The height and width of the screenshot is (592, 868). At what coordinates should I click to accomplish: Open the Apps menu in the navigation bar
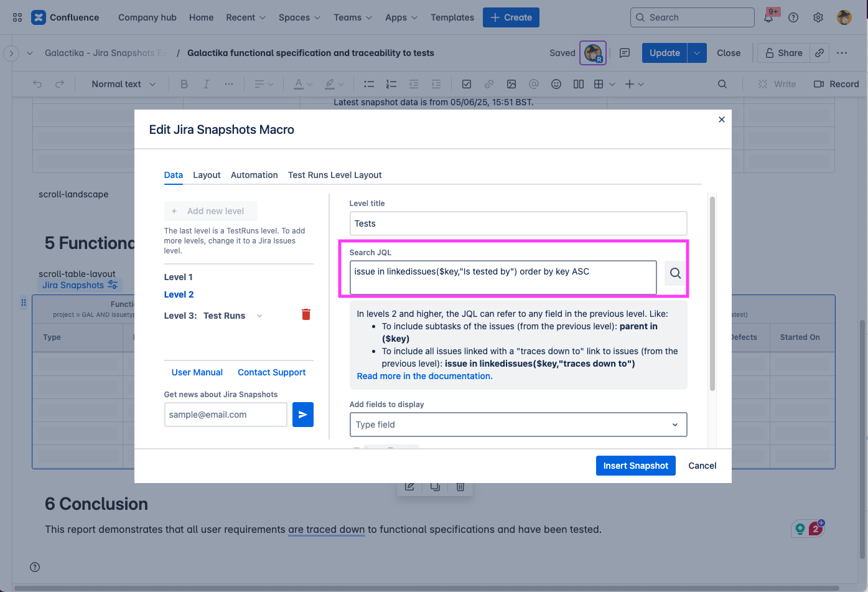[x=400, y=17]
